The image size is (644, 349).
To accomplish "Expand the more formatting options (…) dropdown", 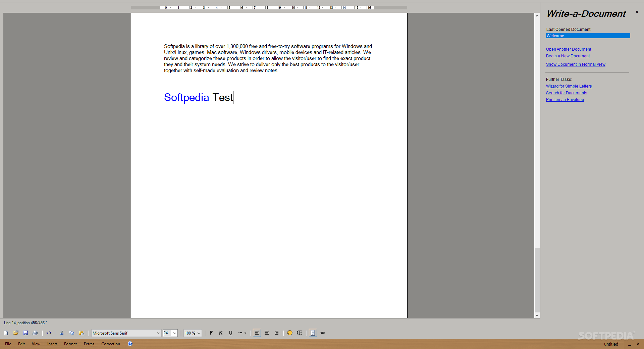I will coord(242,333).
